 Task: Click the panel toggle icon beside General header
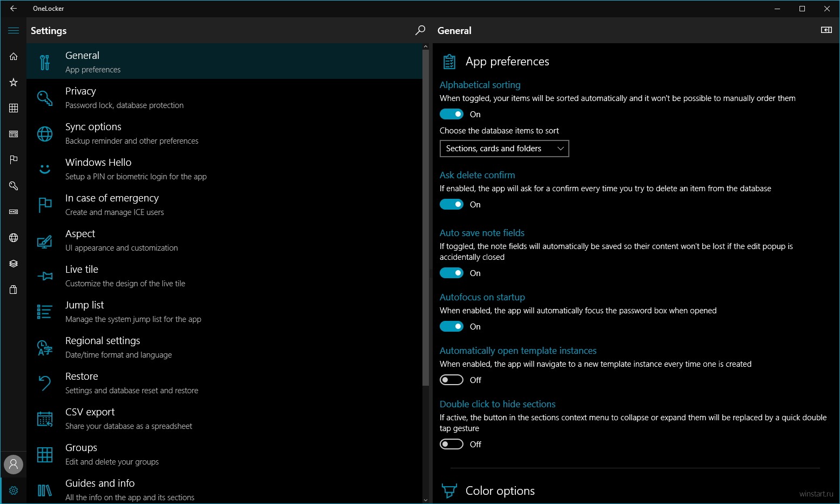click(826, 30)
